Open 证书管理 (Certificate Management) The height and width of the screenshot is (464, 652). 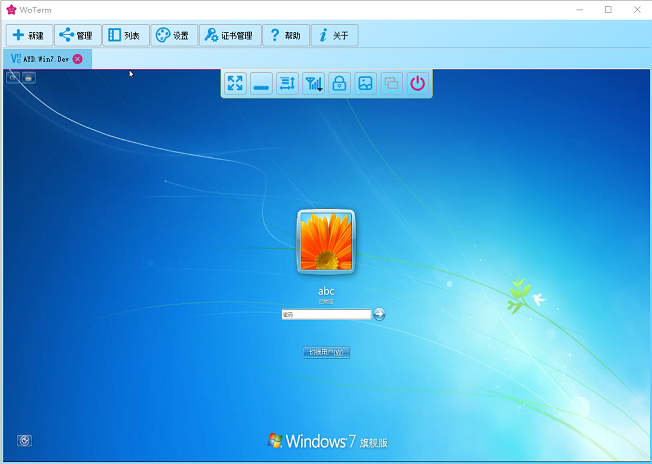coord(229,35)
